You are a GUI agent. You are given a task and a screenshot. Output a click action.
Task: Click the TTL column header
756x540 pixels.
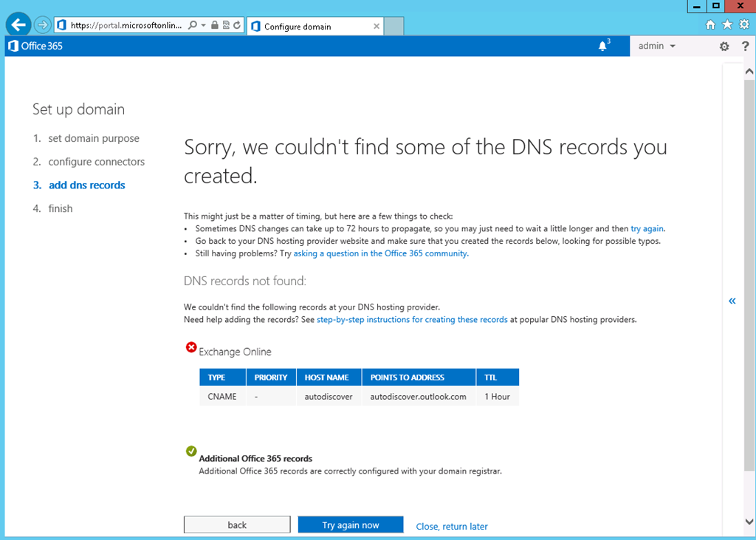point(498,377)
